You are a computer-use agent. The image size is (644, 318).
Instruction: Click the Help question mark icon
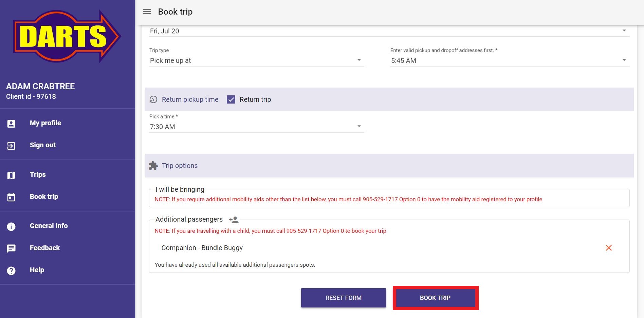click(11, 270)
